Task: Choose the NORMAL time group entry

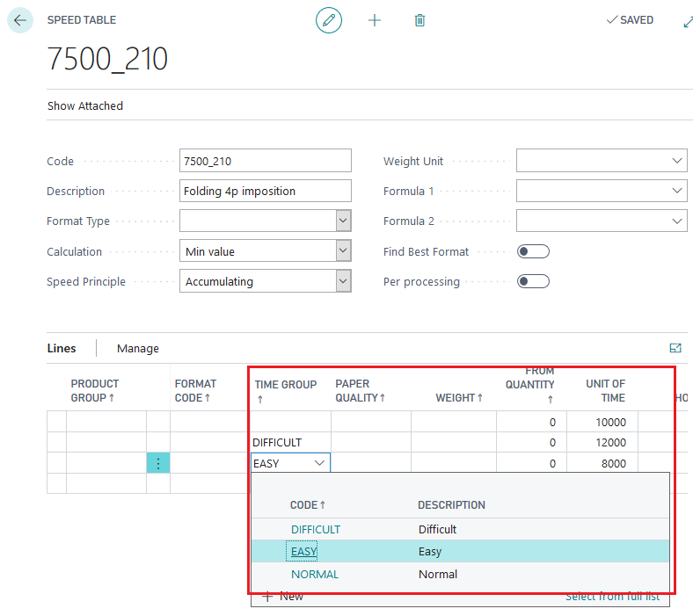Action: [315, 575]
